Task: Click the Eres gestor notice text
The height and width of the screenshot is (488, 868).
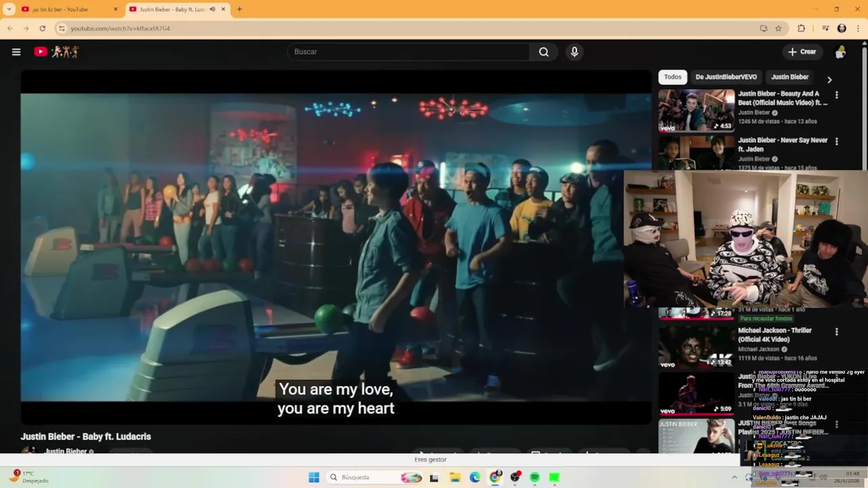Action: pos(431,460)
